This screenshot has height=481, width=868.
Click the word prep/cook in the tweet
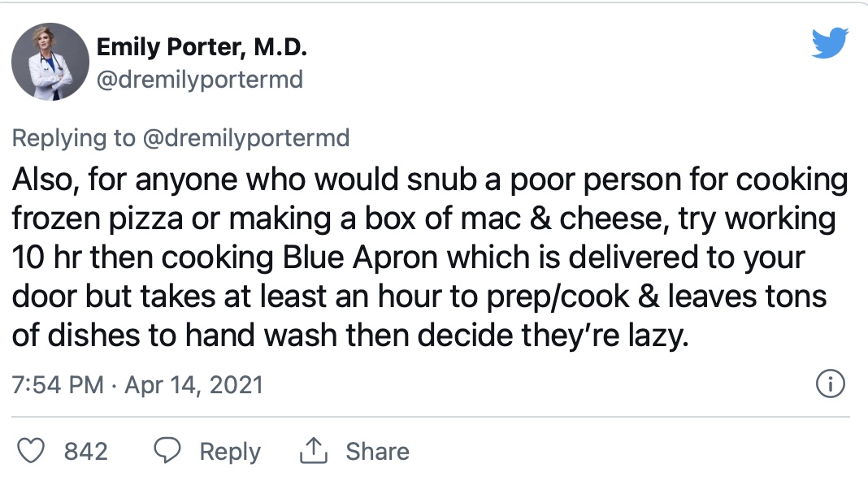click(x=558, y=297)
